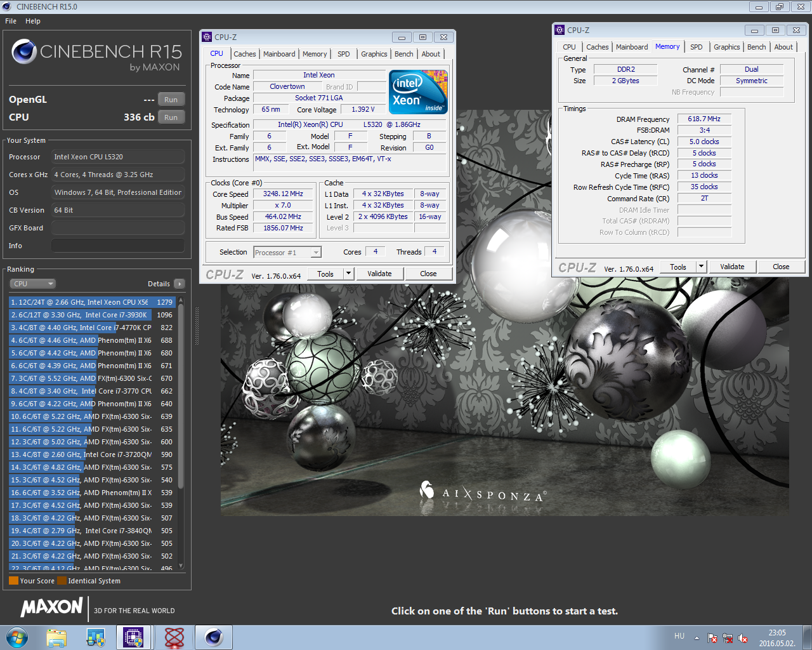Click the Windows Start orb
This screenshot has width=812, height=650.
pos(16,637)
